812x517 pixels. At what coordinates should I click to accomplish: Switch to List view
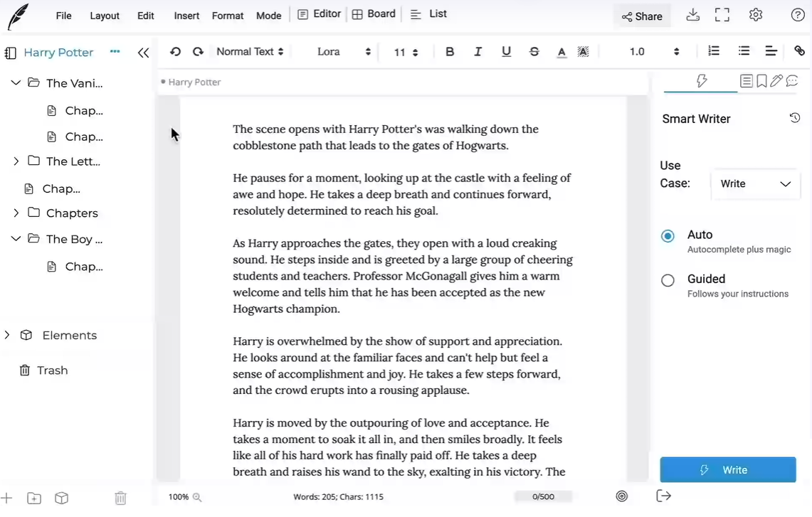tap(428, 14)
